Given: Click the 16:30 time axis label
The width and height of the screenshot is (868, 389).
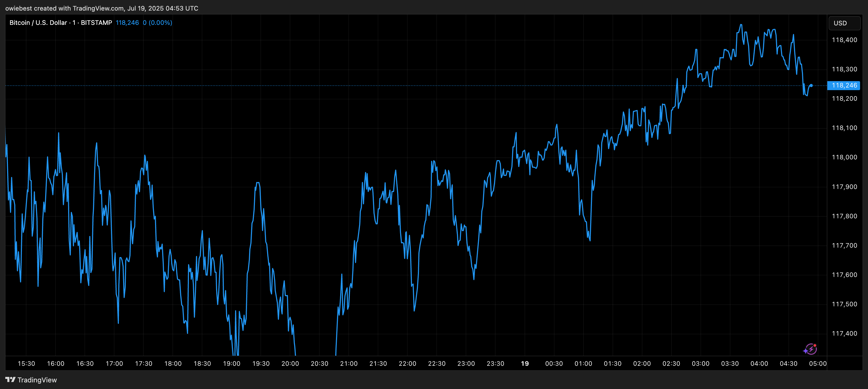Looking at the screenshot, I should click(x=85, y=364).
